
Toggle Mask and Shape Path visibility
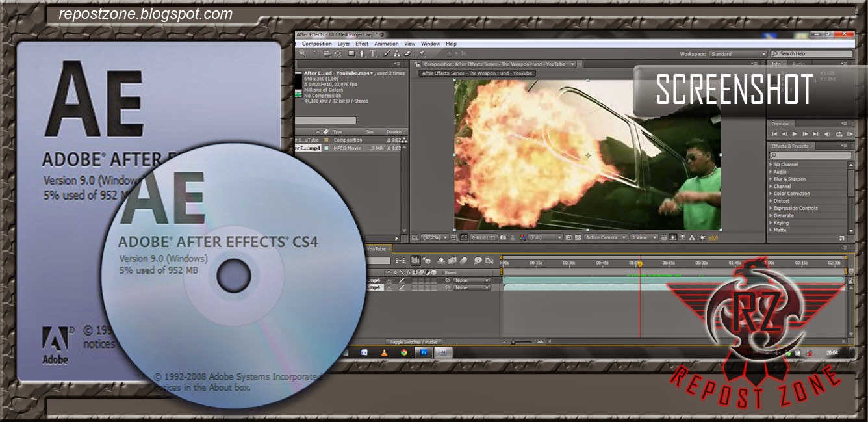pos(464,237)
